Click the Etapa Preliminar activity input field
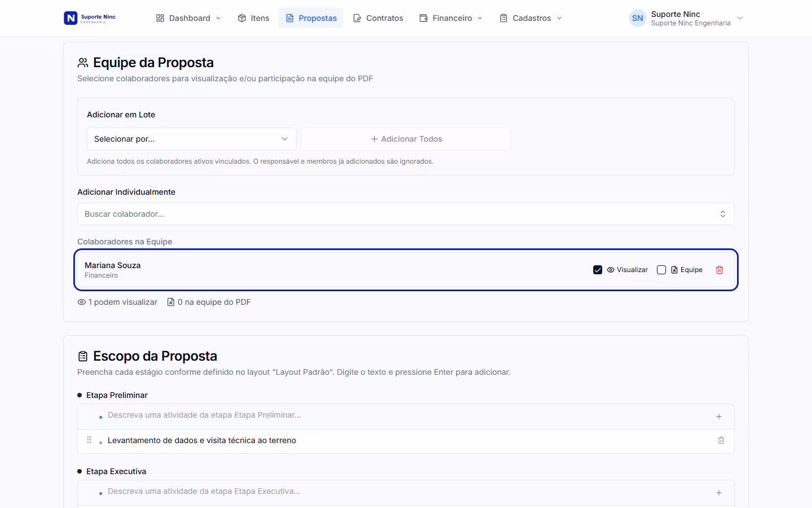 pos(406,415)
